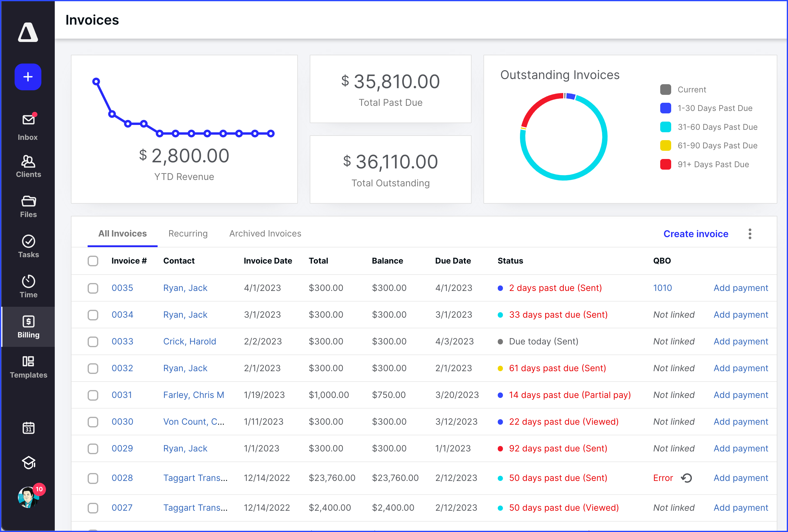Select the Clients icon in the sidebar

[x=28, y=166]
